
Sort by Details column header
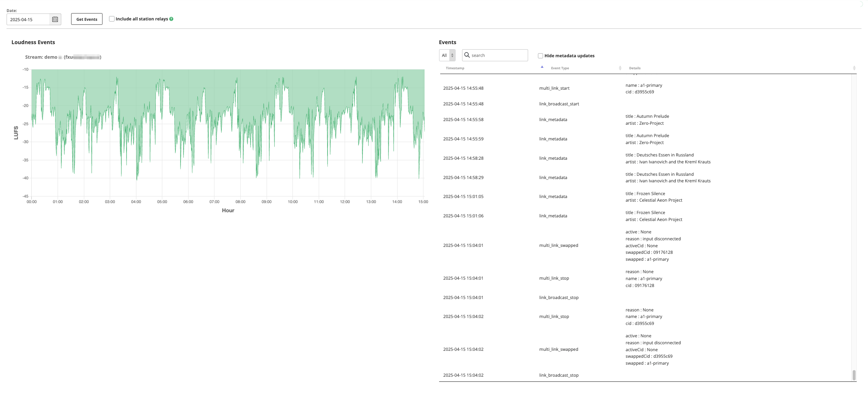coord(635,68)
